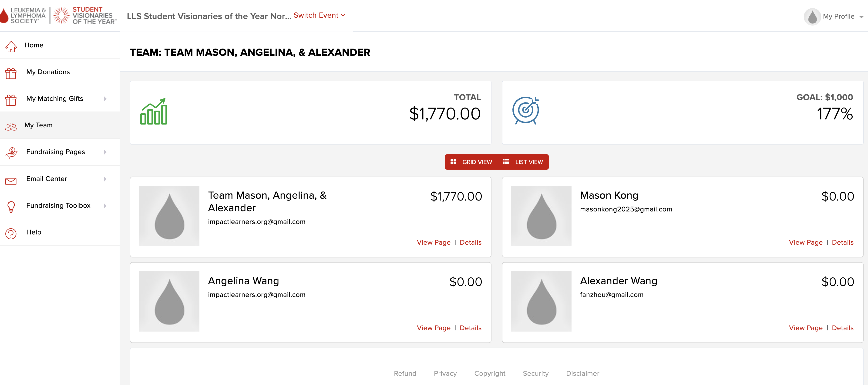Switch to List View
Image resolution: width=868 pixels, height=385 pixels.
[523, 162]
